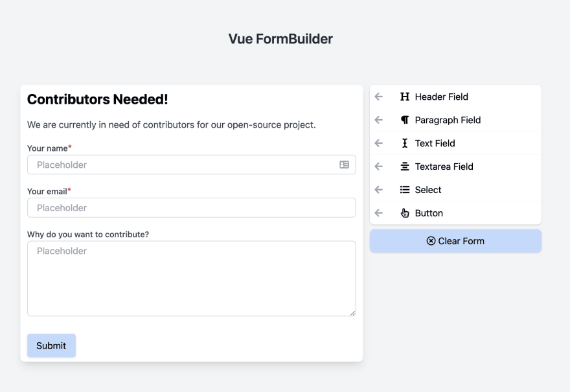Click the H icon of Header Field
Image resolution: width=570 pixels, height=392 pixels.
405,97
